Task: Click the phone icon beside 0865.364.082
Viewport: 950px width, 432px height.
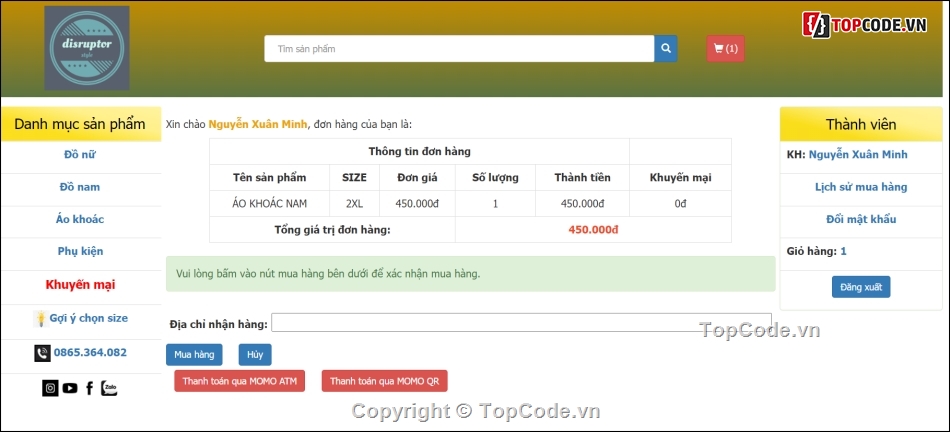Action: [42, 353]
